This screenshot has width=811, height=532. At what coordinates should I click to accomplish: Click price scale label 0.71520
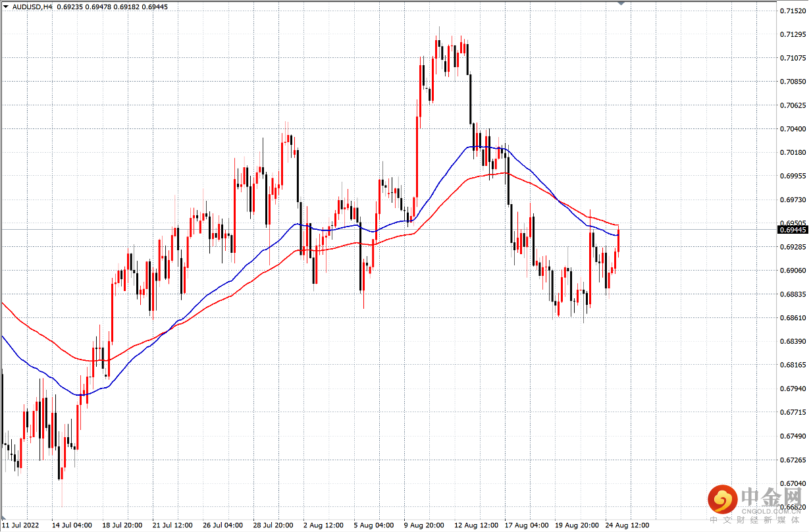(793, 11)
